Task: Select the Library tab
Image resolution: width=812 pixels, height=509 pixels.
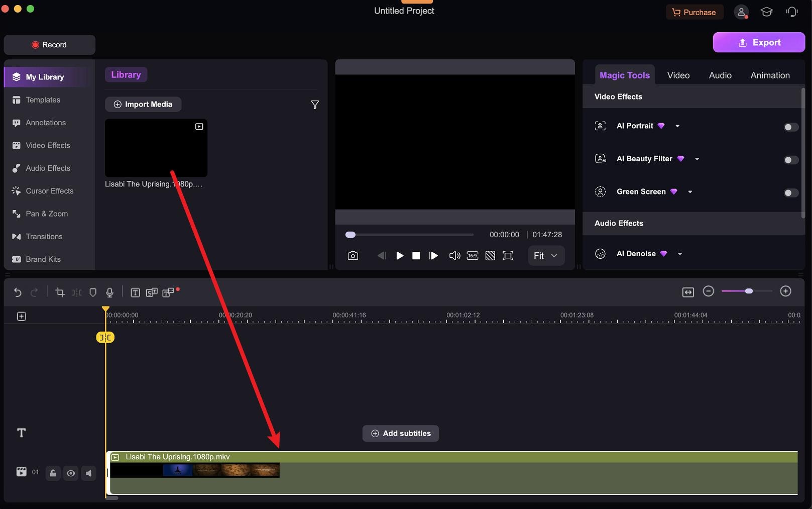Action: tap(126, 74)
